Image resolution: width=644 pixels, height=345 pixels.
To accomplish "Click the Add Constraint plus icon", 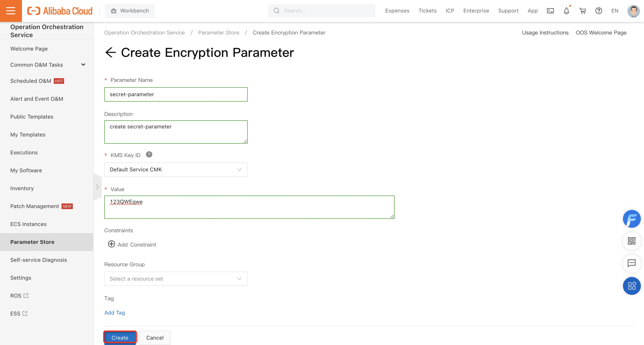I will pos(111,244).
